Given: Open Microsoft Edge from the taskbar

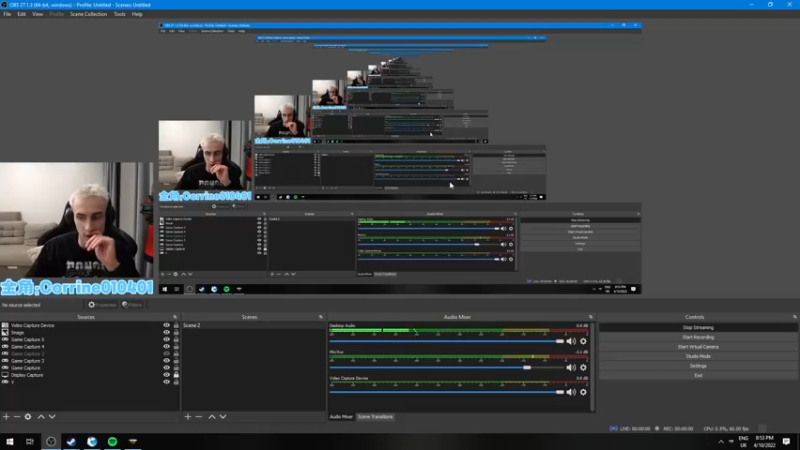Looking at the screenshot, I should (x=92, y=441).
